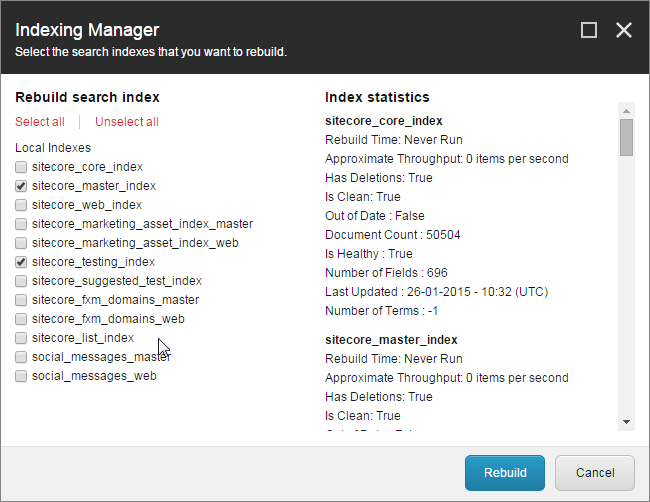Click the Index statistics scrollbar thumb
This screenshot has width=650, height=502.
pos(626,138)
